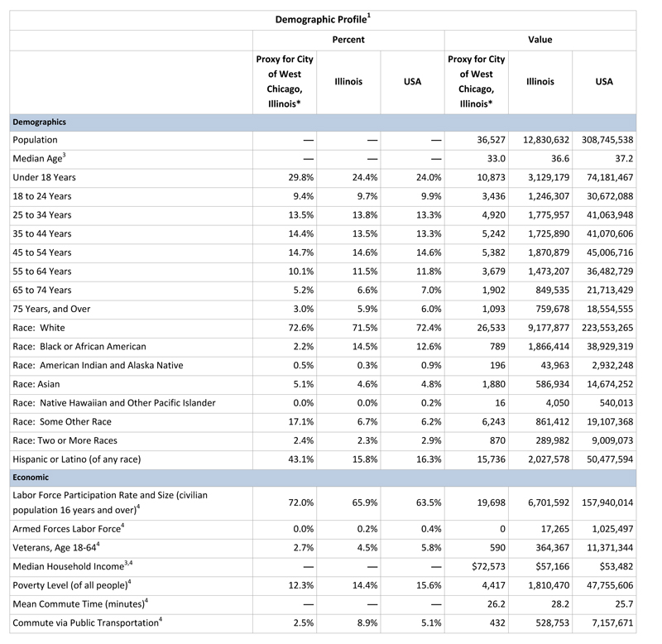Select the USA population value 308,745,538
Image resolution: width=662 pixels, height=644 pixels.
click(x=607, y=140)
